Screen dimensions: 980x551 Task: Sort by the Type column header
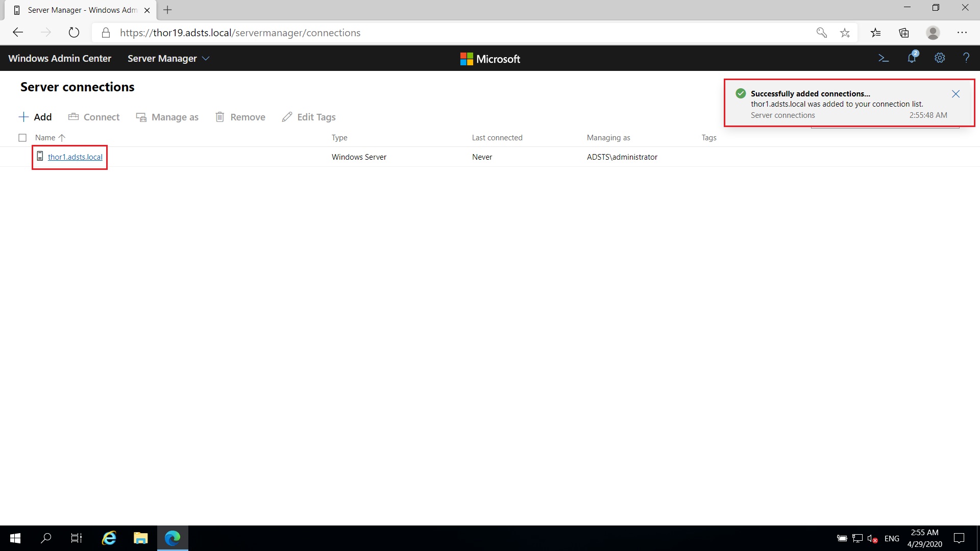339,138
